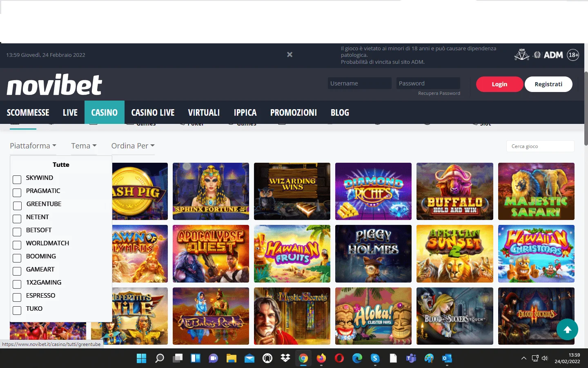The width and height of the screenshot is (588, 368).
Task: Open network settings in system tray
Action: 535,359
